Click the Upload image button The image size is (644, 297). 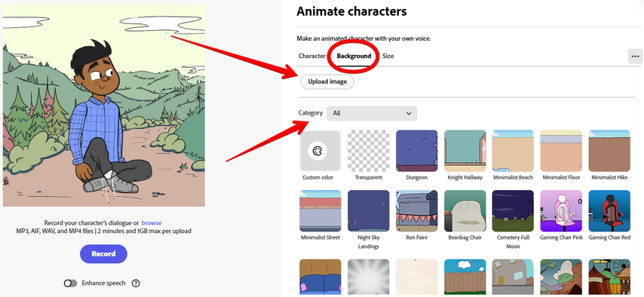pyautogui.click(x=327, y=81)
